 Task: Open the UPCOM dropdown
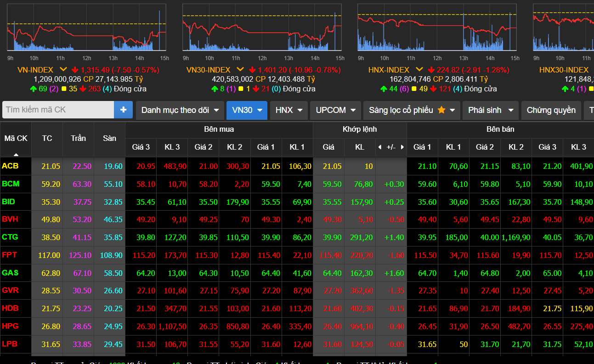pos(335,110)
